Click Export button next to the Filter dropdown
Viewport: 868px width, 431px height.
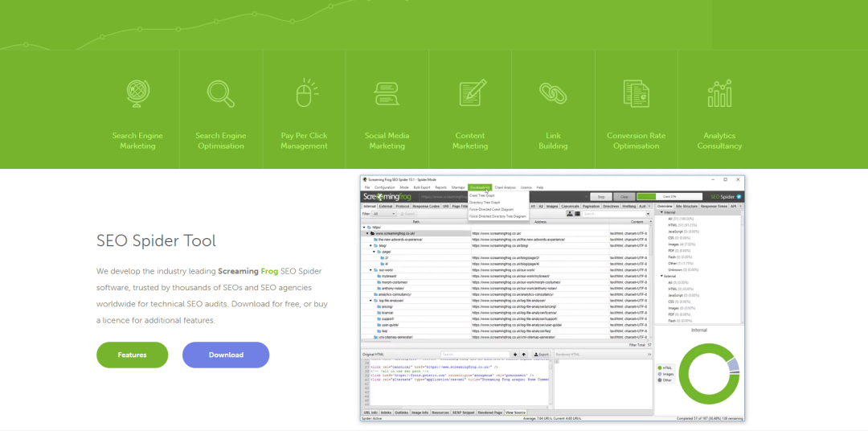point(407,214)
